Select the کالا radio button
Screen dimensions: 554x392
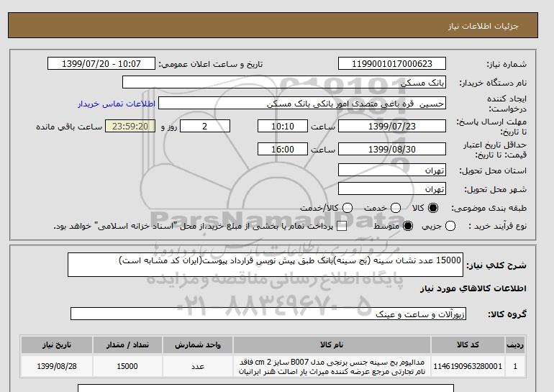tap(433, 208)
